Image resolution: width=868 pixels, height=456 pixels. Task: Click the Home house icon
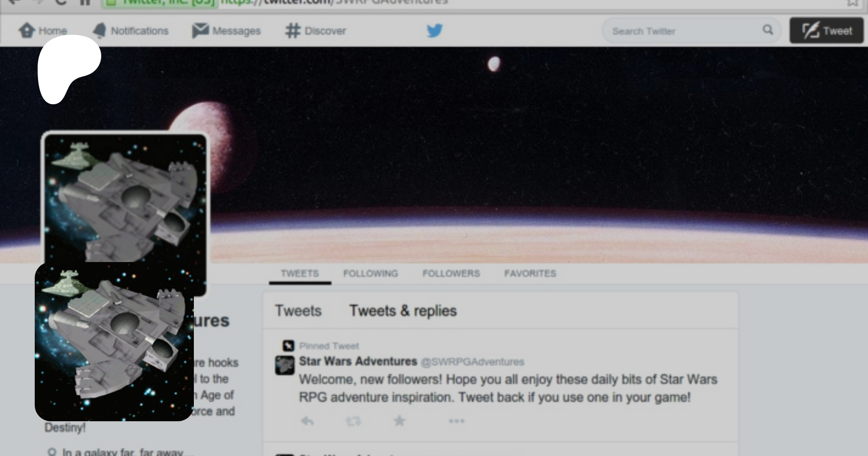[27, 30]
